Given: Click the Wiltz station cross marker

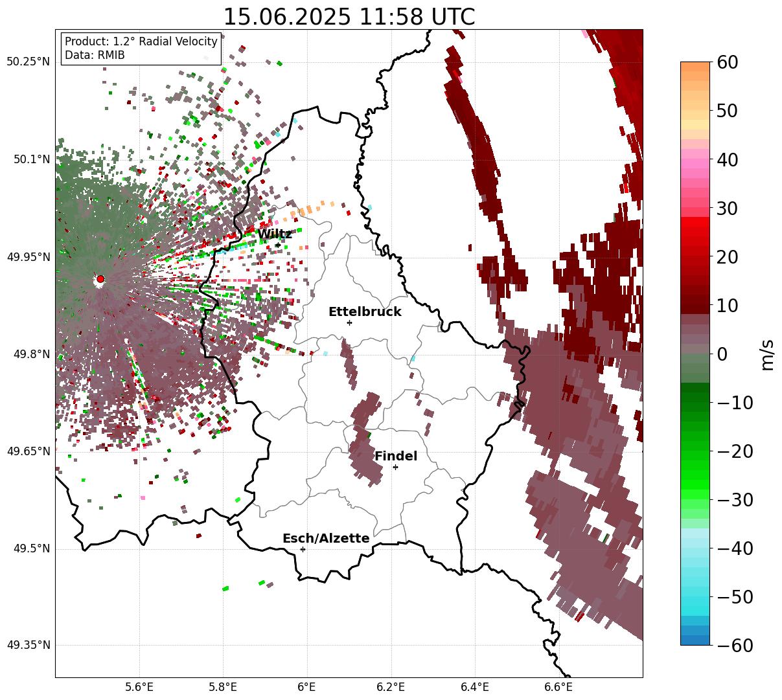Looking at the screenshot, I should coord(278,245).
